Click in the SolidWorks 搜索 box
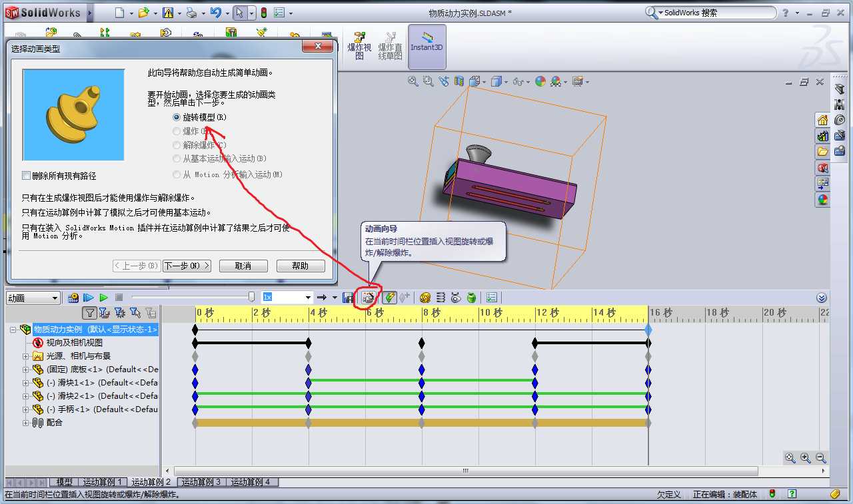853x504 pixels. coord(716,13)
